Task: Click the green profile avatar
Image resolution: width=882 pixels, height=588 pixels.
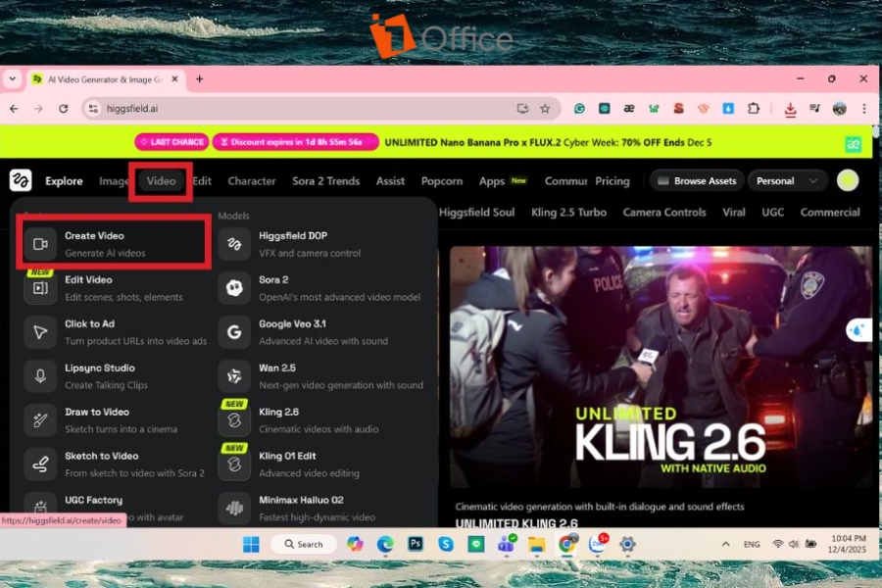Action: point(848,180)
